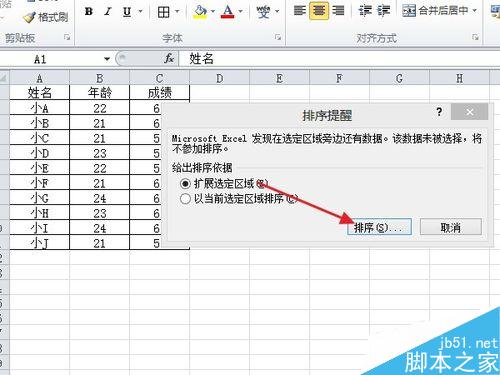Click cell 小B
The image size is (500, 375).
pos(40,123)
